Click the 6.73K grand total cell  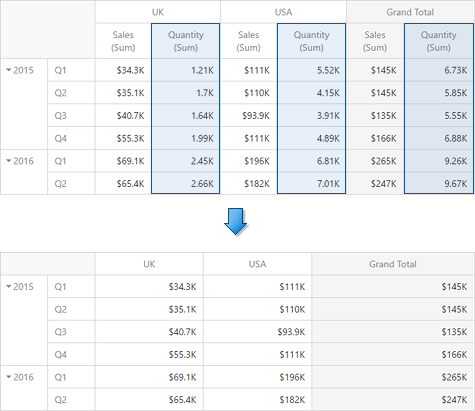(439, 70)
